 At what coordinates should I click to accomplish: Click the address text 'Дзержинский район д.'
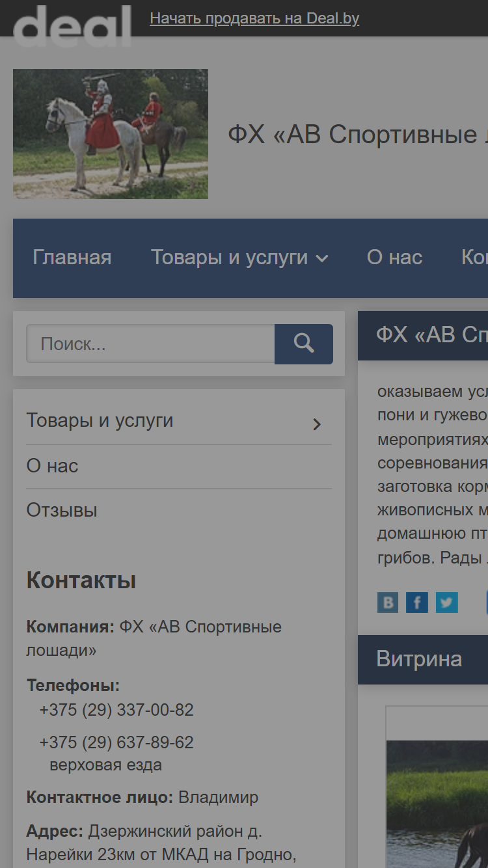[x=175, y=831]
